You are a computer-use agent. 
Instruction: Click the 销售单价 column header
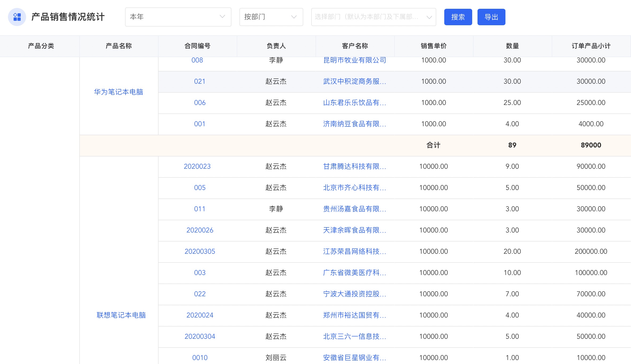(434, 46)
